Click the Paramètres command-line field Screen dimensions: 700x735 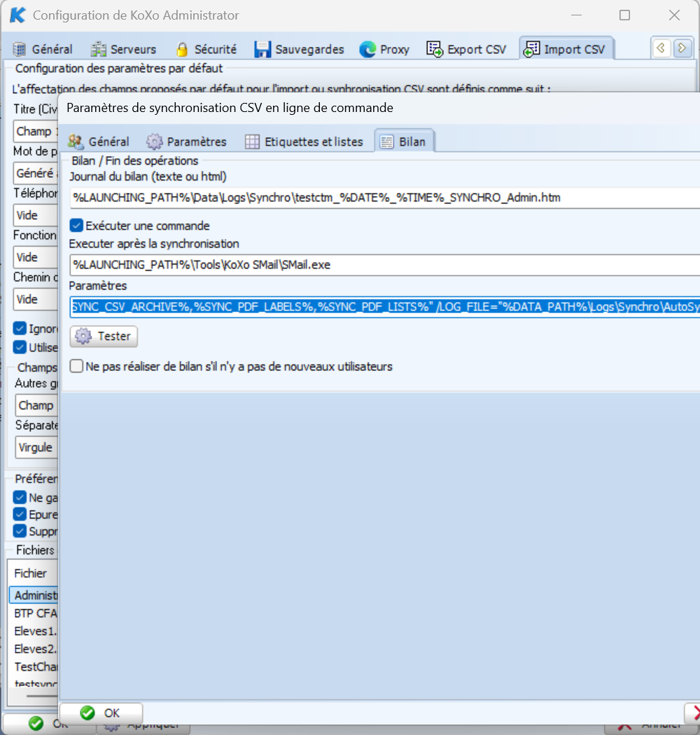pos(384,307)
